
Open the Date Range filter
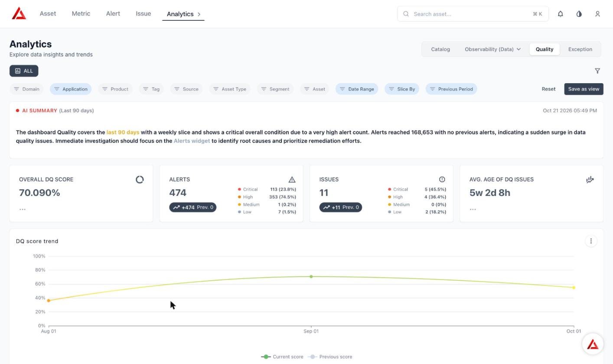click(357, 89)
